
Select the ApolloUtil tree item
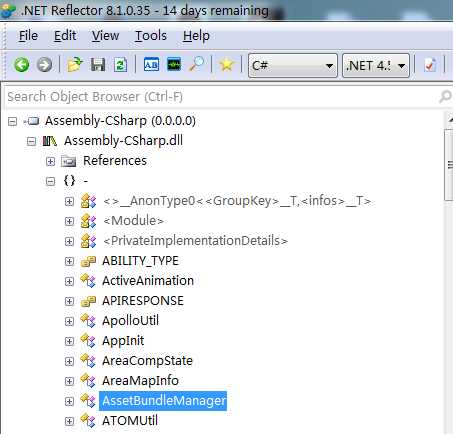[x=130, y=321]
